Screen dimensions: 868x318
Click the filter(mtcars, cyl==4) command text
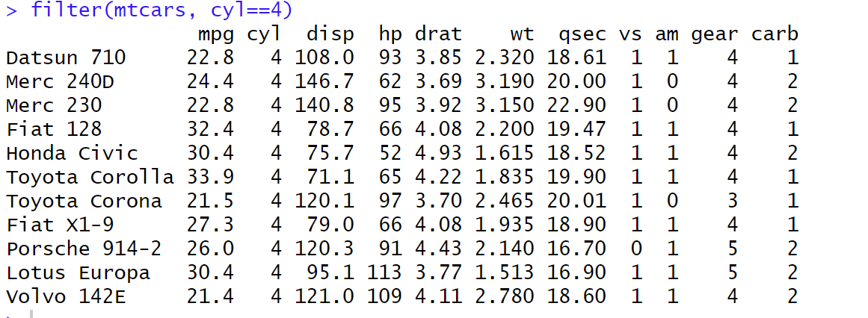click(x=161, y=10)
